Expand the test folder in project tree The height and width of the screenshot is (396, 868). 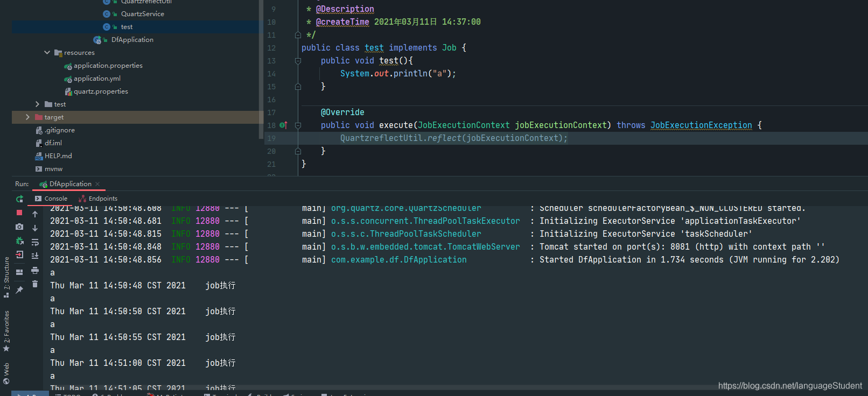pos(37,104)
